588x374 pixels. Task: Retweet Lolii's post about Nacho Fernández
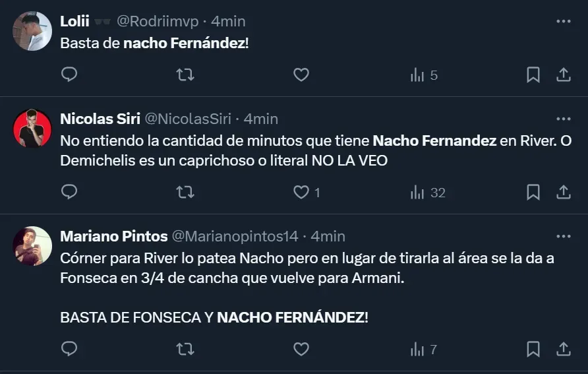pyautogui.click(x=185, y=75)
